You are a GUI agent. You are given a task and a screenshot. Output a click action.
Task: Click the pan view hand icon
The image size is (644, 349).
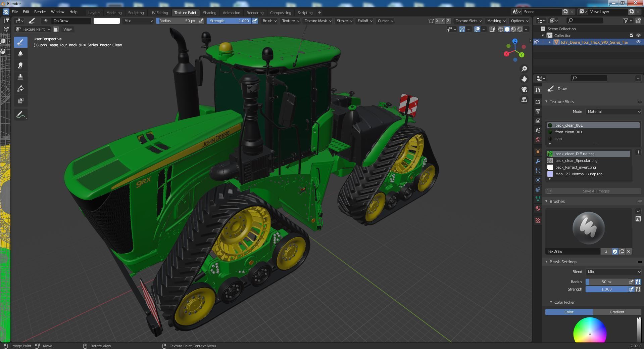(x=524, y=79)
